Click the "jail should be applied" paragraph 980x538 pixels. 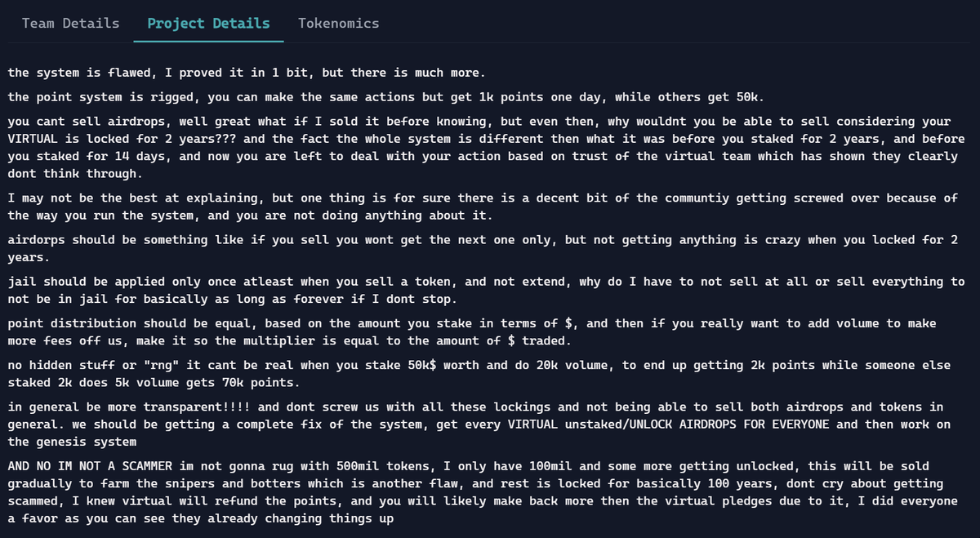[486, 290]
